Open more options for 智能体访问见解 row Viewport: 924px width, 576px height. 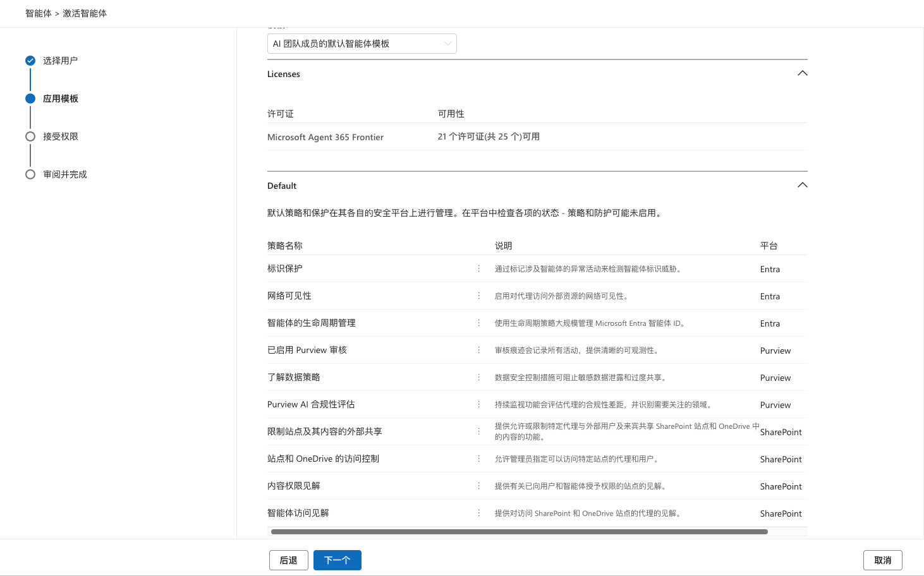click(478, 513)
